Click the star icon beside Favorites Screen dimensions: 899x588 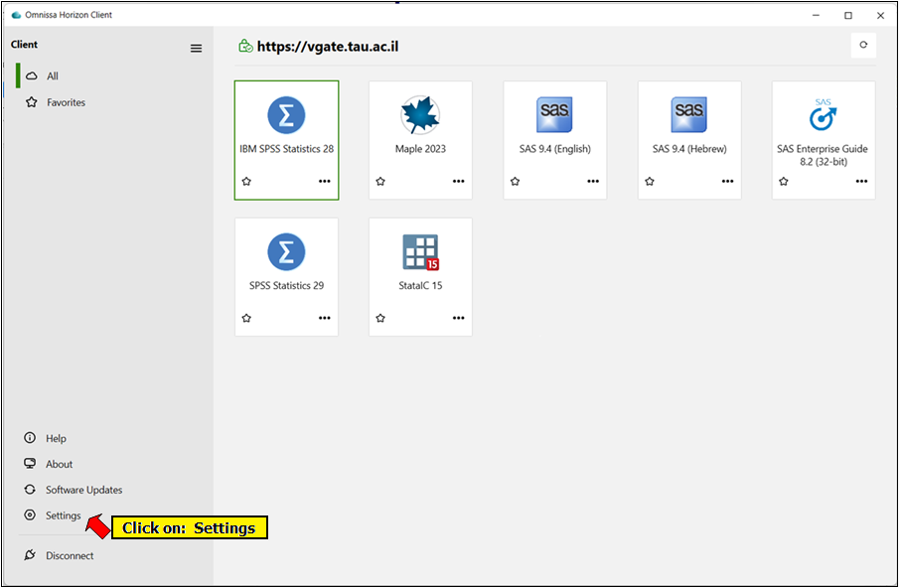(x=32, y=102)
